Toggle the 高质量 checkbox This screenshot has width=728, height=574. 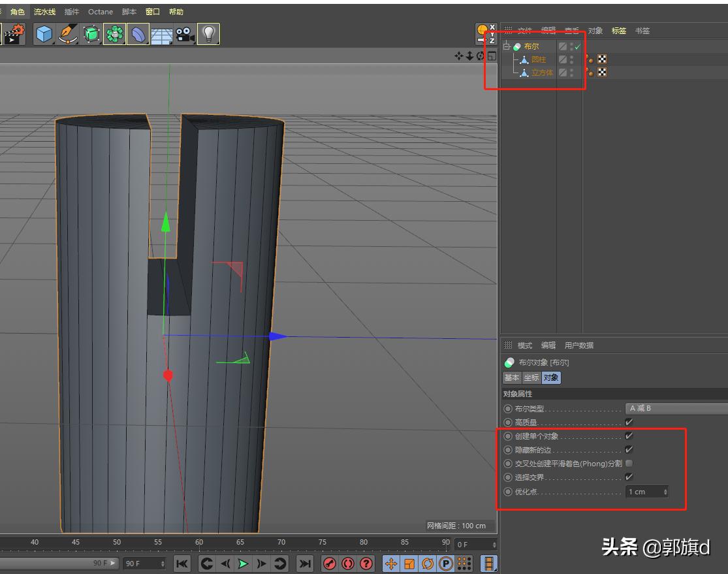pyautogui.click(x=629, y=422)
